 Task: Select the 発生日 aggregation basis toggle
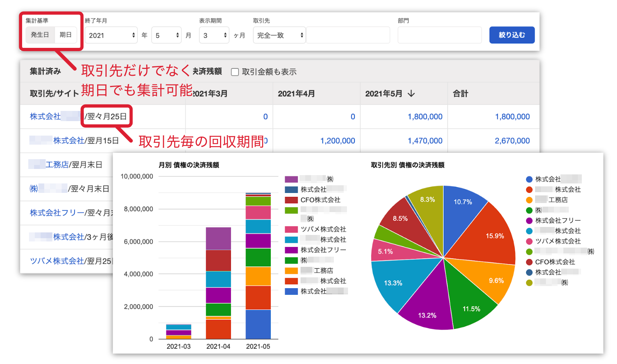pos(40,35)
